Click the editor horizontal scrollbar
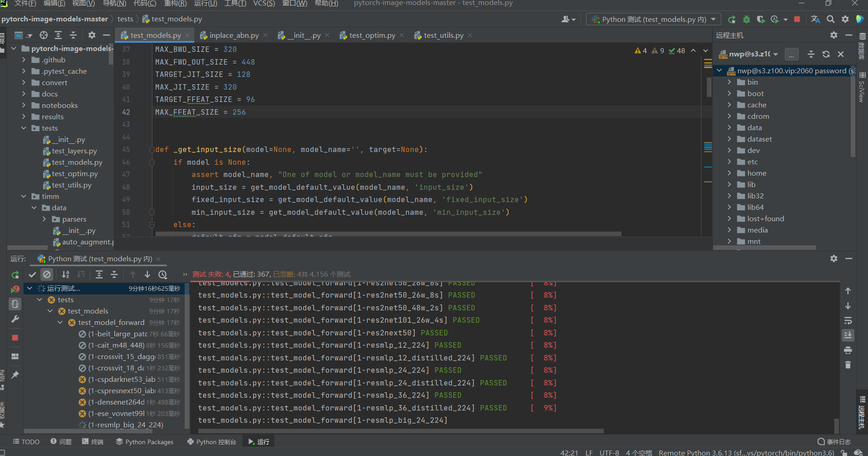The width and height of the screenshot is (868, 456). (388, 234)
